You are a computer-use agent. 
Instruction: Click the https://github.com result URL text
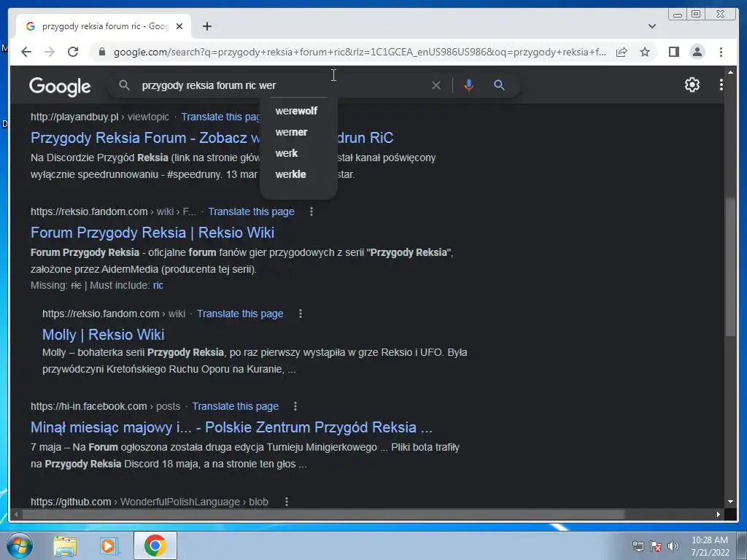click(x=71, y=502)
